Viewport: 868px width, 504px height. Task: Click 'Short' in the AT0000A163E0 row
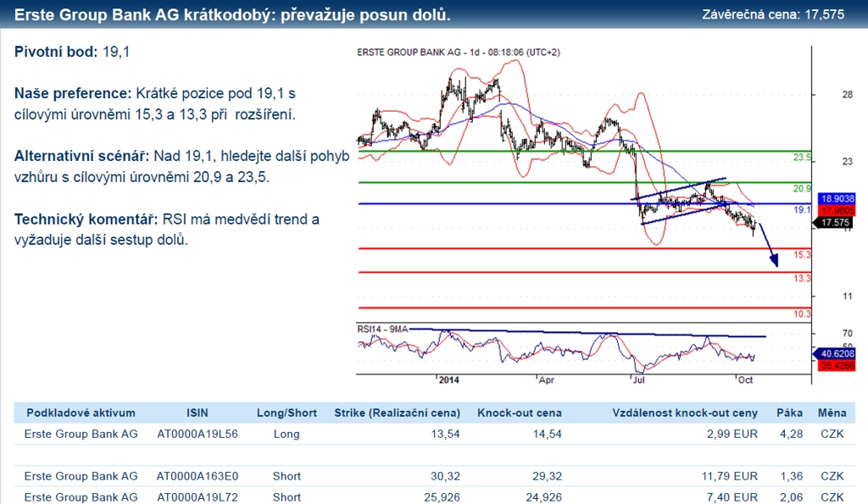point(287,476)
